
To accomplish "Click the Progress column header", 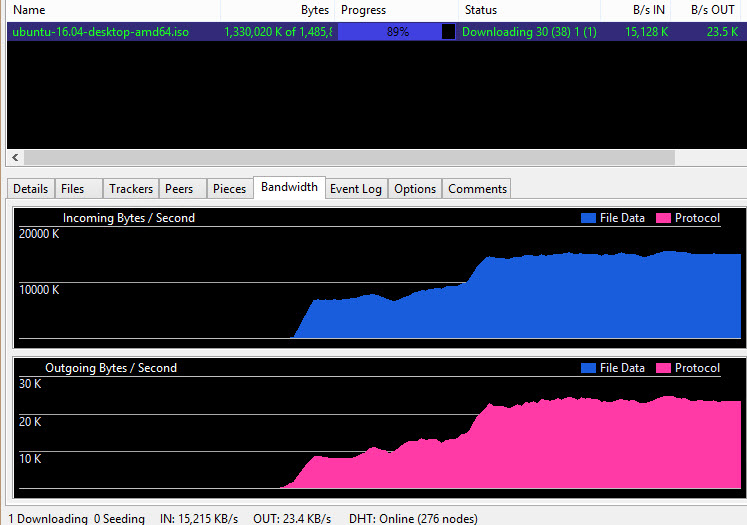I will point(397,10).
